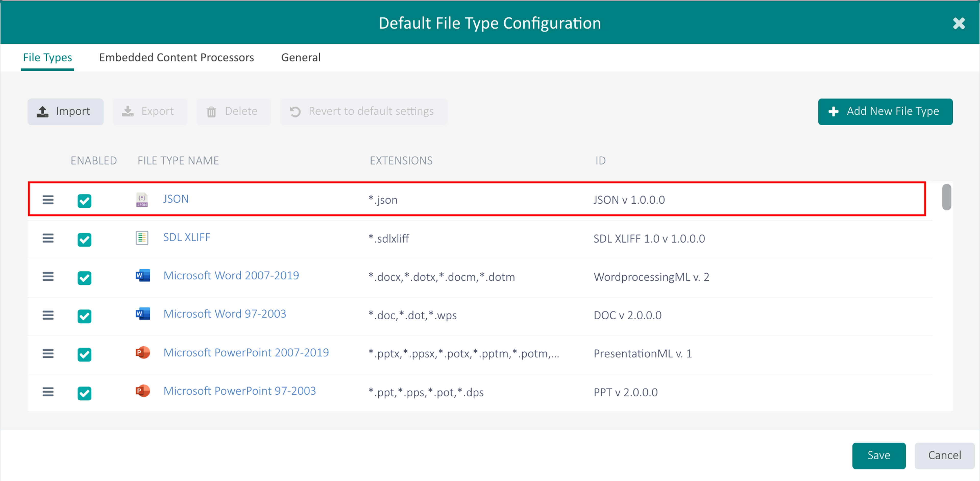Viewport: 980px width, 481px height.
Task: Click the Microsoft Word 2007-2019 drag handle
Action: pos(48,276)
